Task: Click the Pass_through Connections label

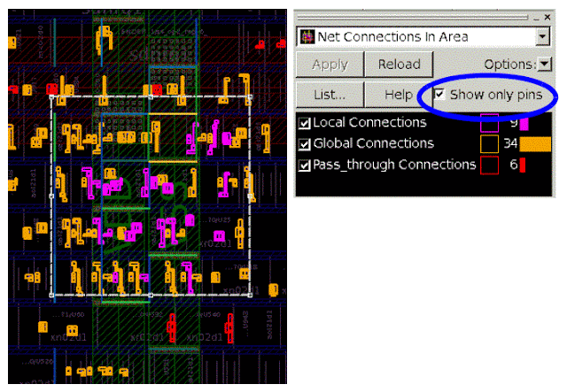Action: (x=394, y=165)
